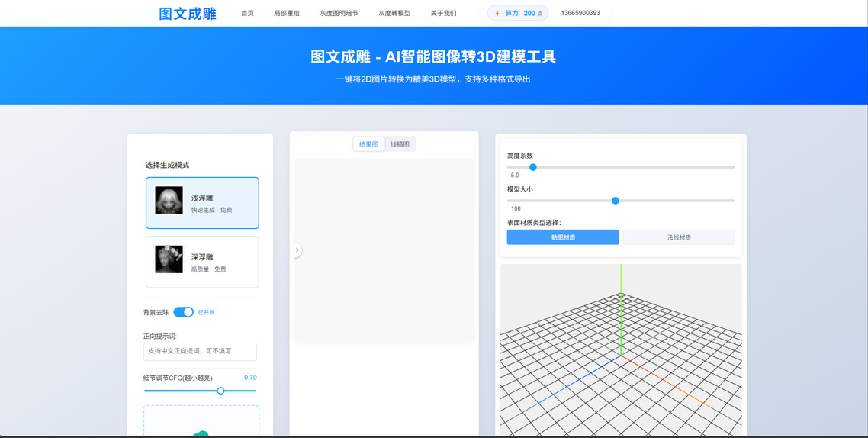Select the 浅浮雕 generation mode card
The height and width of the screenshot is (438, 868).
pyautogui.click(x=202, y=203)
